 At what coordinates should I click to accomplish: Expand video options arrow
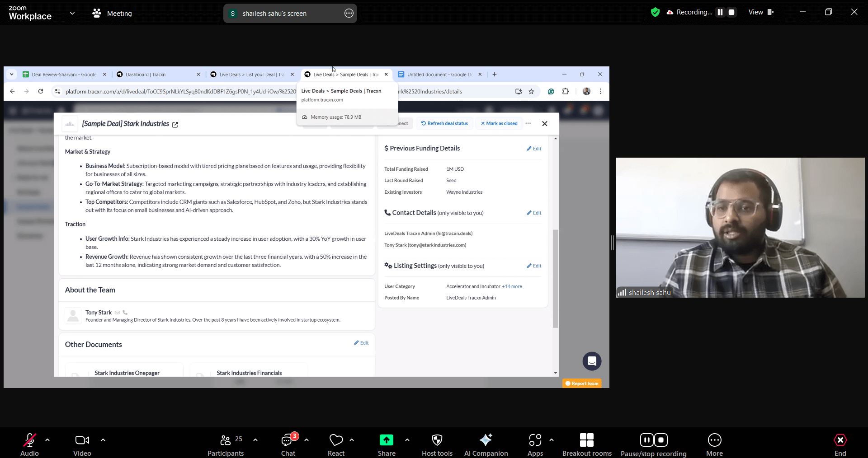point(103,439)
